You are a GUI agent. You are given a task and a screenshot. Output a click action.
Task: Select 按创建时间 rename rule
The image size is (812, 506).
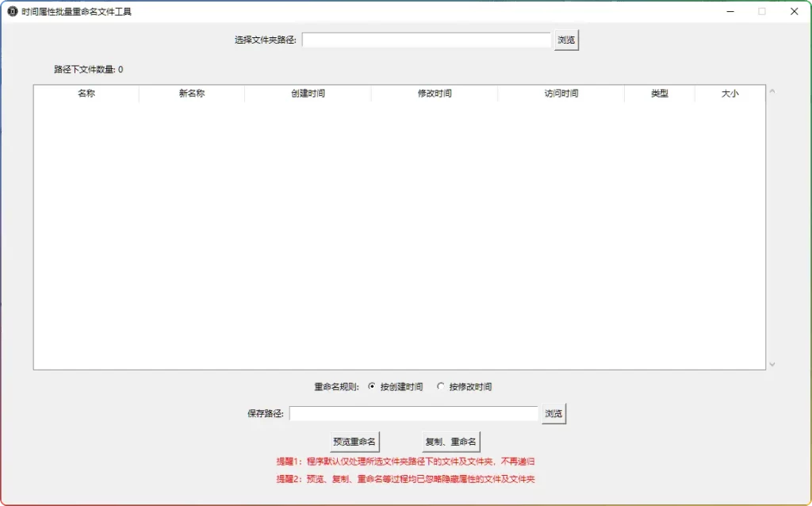(372, 387)
